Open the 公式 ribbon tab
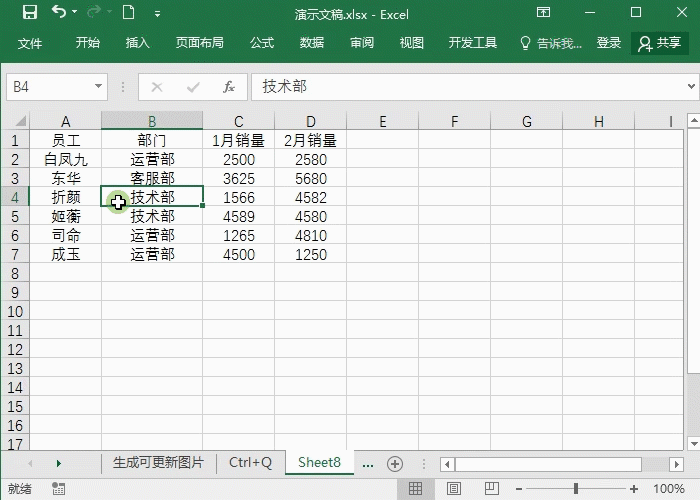 tap(262, 43)
